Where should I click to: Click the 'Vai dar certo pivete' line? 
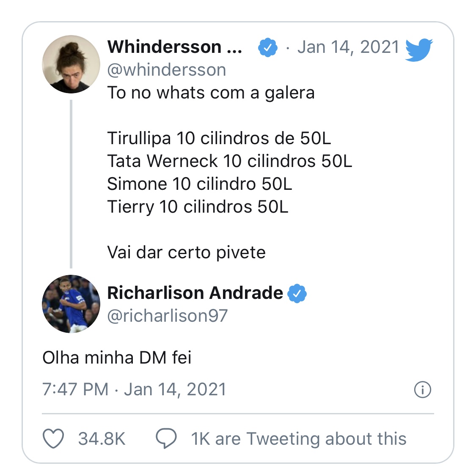(x=187, y=253)
